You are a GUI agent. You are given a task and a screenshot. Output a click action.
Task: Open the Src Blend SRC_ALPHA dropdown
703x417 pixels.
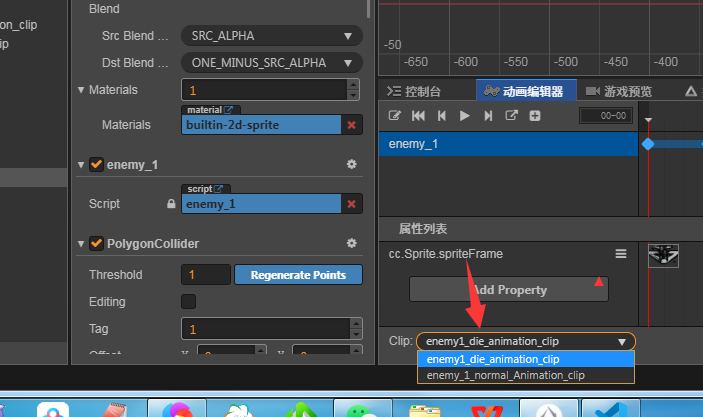tap(271, 36)
